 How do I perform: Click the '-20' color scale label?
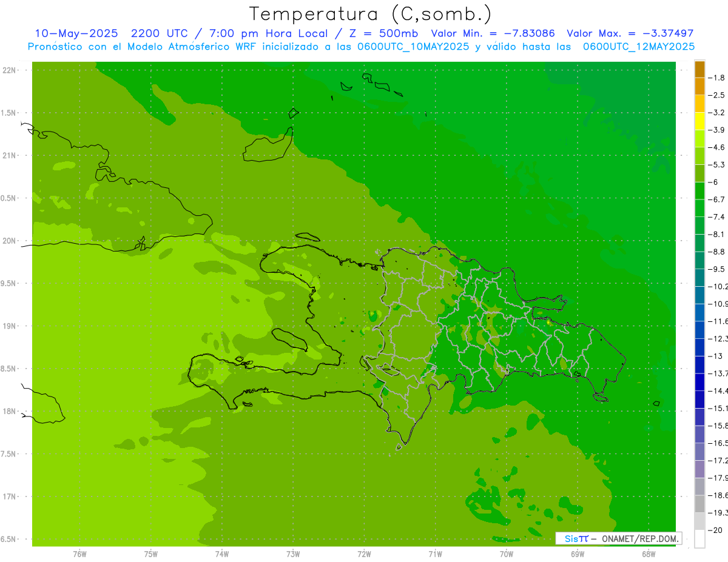(x=715, y=530)
